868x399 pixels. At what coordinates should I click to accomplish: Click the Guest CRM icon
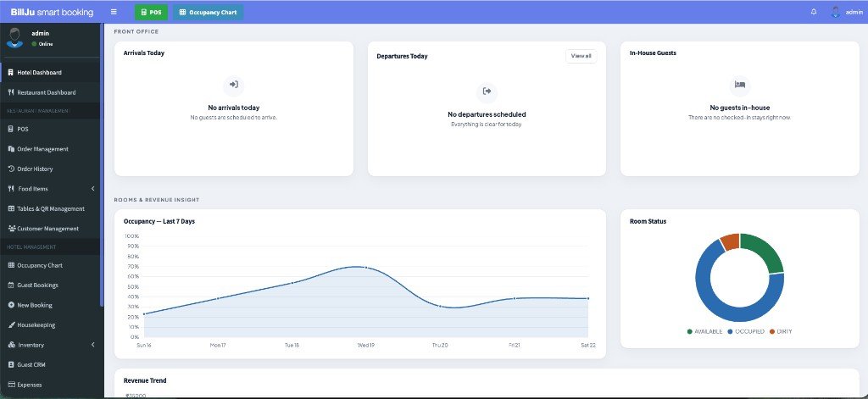[10, 364]
